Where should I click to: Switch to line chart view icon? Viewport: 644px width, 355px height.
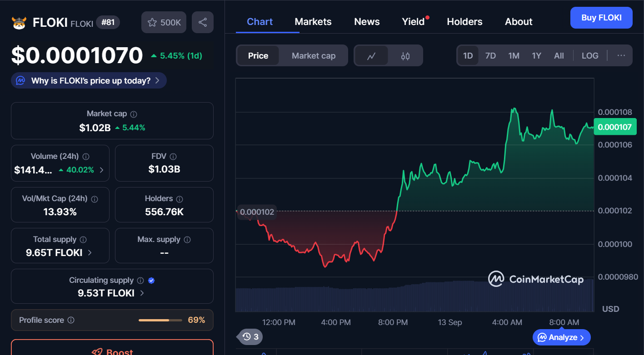click(371, 56)
